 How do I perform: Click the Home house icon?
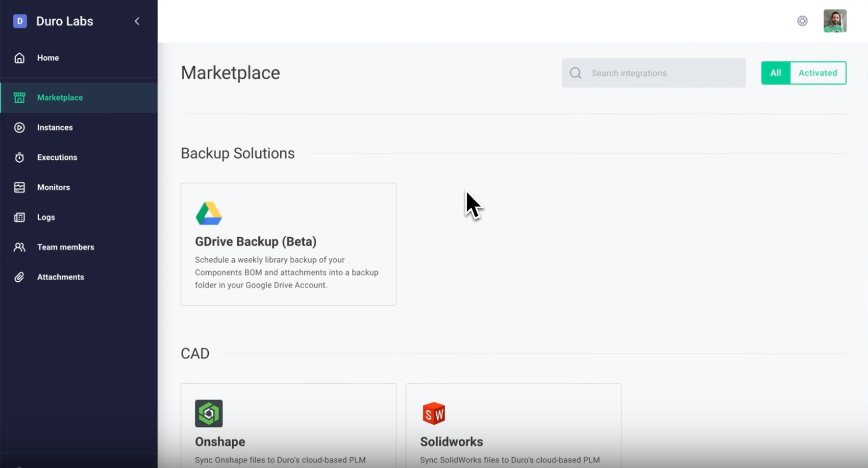tap(20, 58)
